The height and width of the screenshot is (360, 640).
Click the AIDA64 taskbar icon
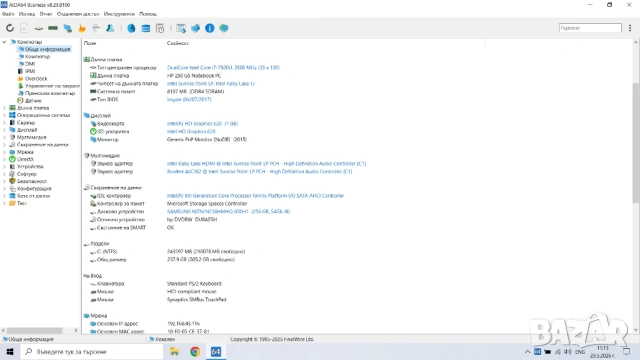point(216,351)
